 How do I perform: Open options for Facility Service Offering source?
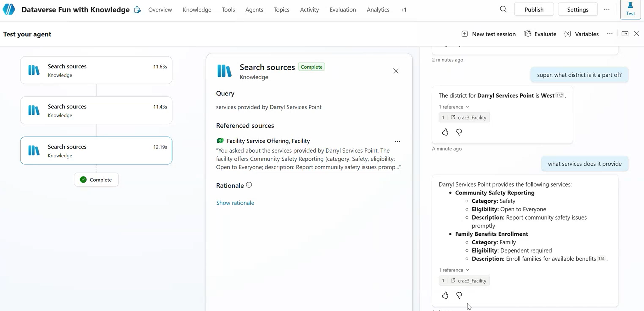pos(397,141)
